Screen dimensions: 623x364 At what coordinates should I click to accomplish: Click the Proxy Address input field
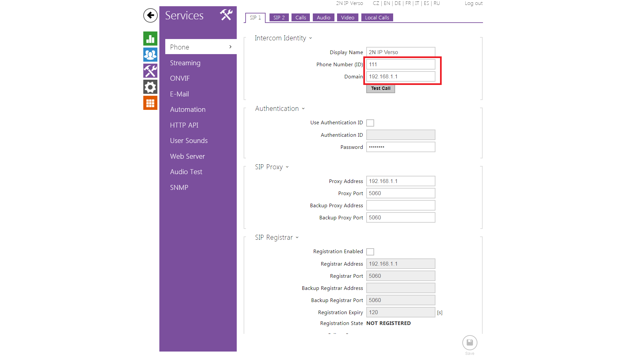point(400,181)
